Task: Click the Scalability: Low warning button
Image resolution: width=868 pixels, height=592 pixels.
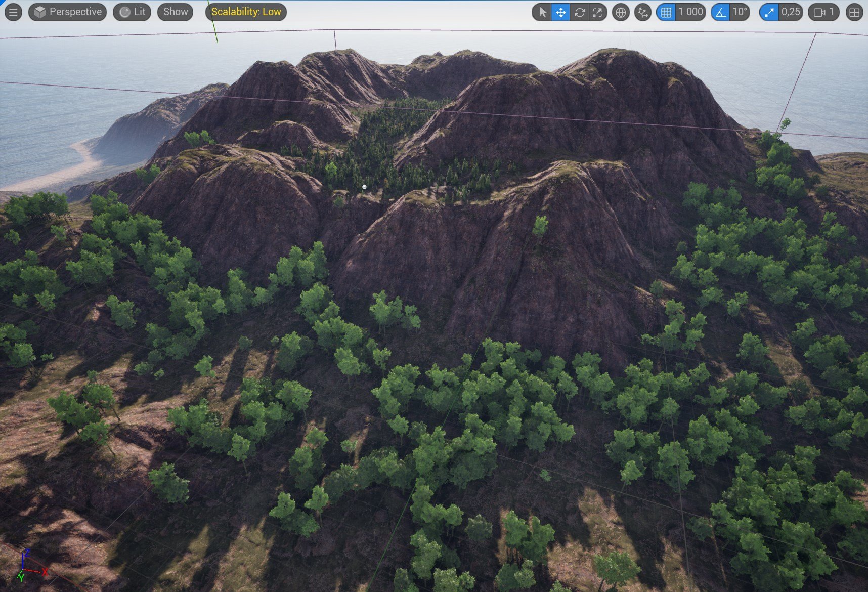Action: [246, 12]
